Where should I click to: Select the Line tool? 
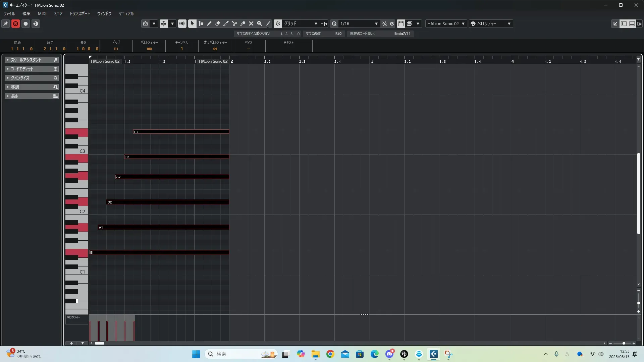click(x=268, y=23)
